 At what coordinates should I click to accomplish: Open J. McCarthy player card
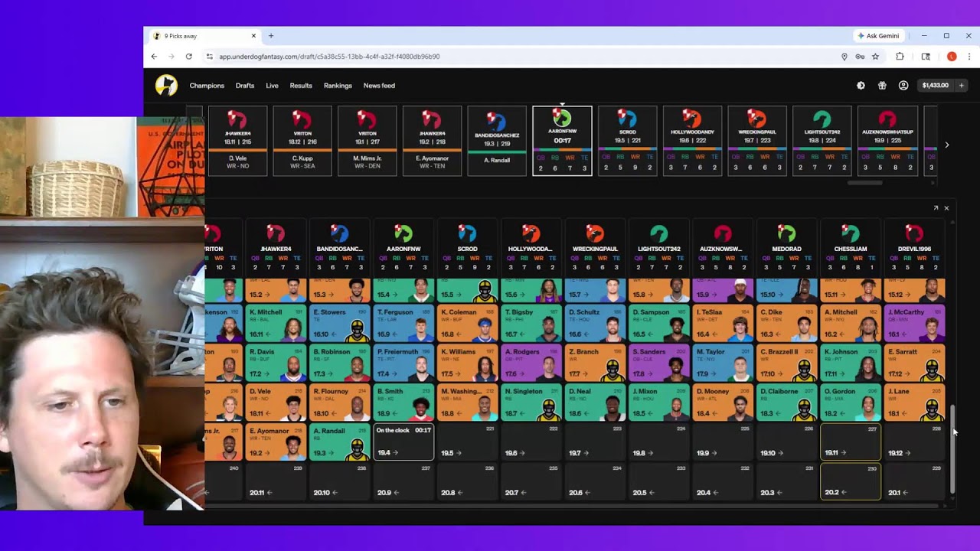pos(914,324)
